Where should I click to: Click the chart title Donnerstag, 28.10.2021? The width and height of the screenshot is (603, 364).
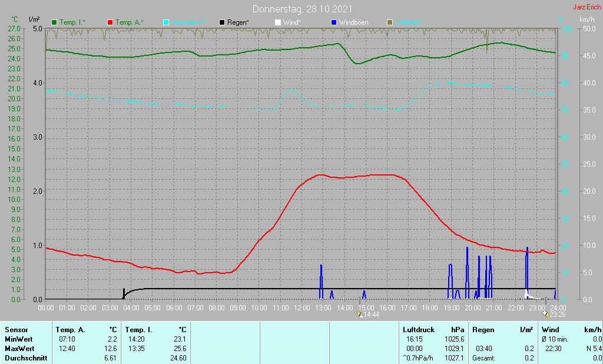[x=302, y=9]
